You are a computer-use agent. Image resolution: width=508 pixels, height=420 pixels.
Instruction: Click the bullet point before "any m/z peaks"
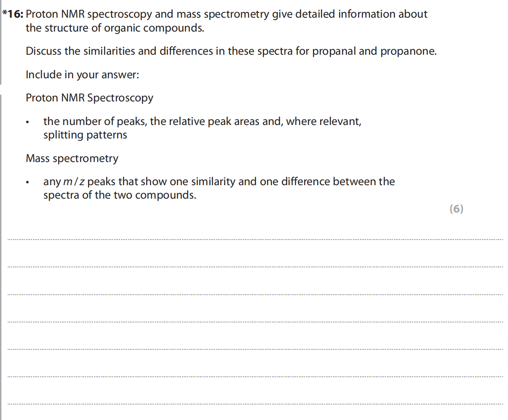[x=27, y=183]
